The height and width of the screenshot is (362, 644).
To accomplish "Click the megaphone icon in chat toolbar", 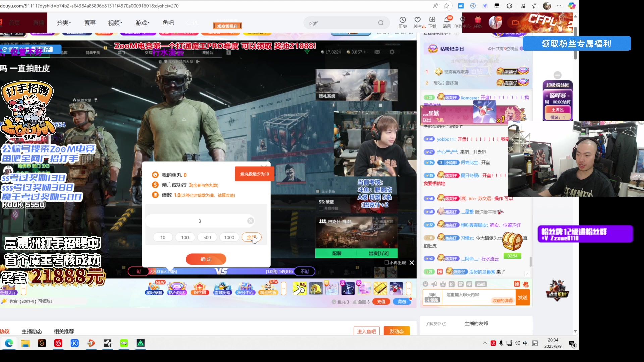I will [434, 284].
